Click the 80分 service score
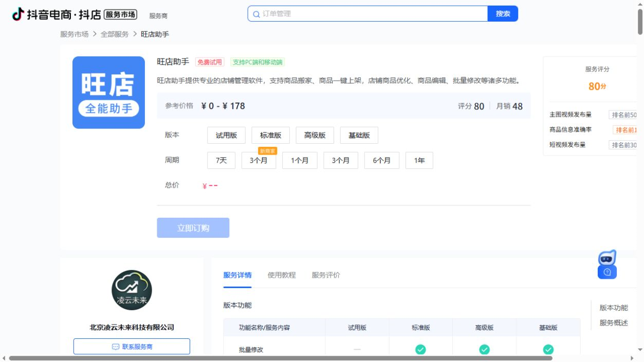Image resolution: width=644 pixels, height=362 pixels. point(597,86)
